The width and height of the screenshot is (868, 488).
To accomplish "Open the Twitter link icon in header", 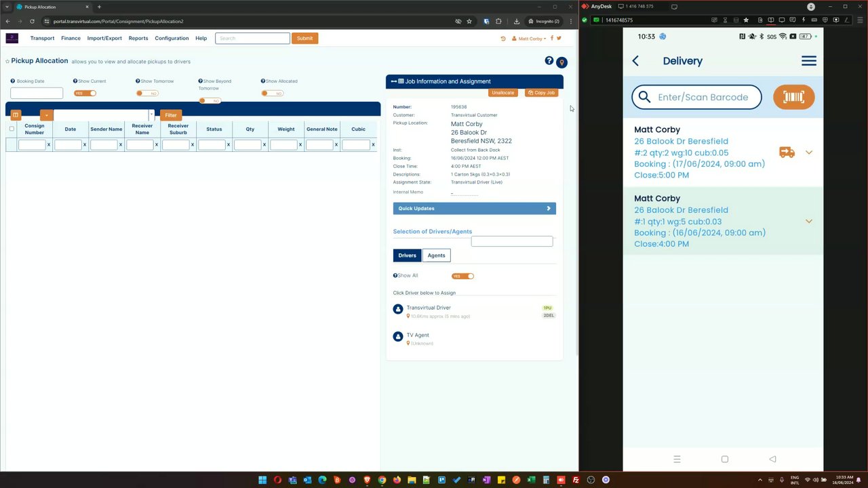I will click(559, 38).
